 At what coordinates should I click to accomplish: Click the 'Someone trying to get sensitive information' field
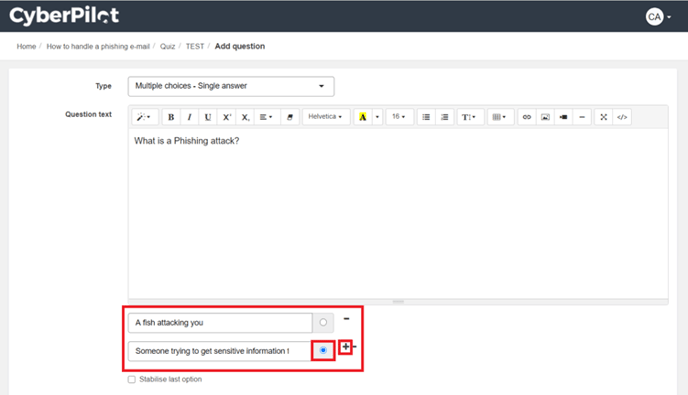click(x=220, y=351)
